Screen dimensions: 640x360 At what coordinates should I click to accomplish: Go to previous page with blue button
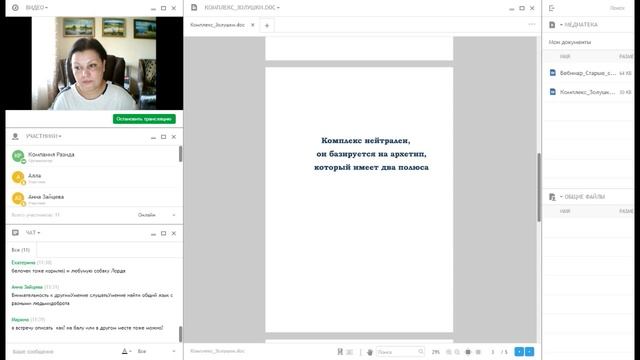tap(519, 351)
